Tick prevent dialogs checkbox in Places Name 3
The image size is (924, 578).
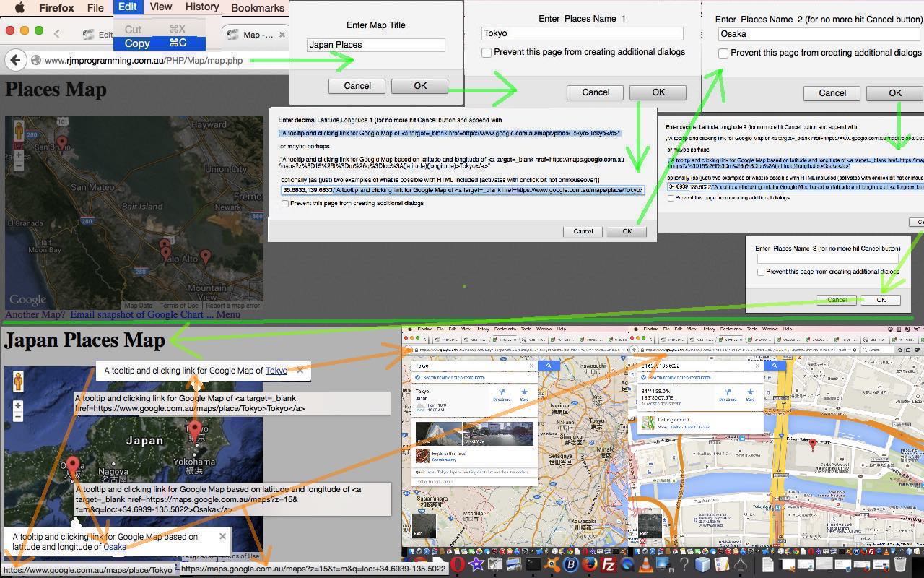point(761,272)
